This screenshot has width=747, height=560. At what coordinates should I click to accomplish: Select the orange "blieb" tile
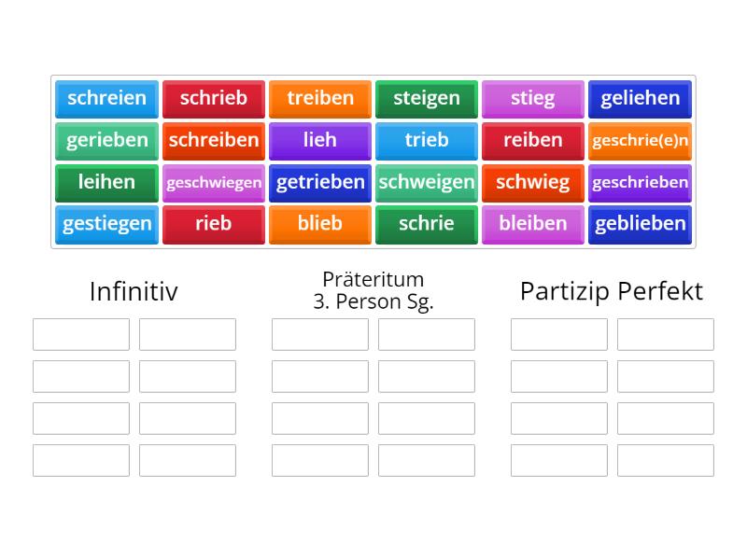coord(319,224)
